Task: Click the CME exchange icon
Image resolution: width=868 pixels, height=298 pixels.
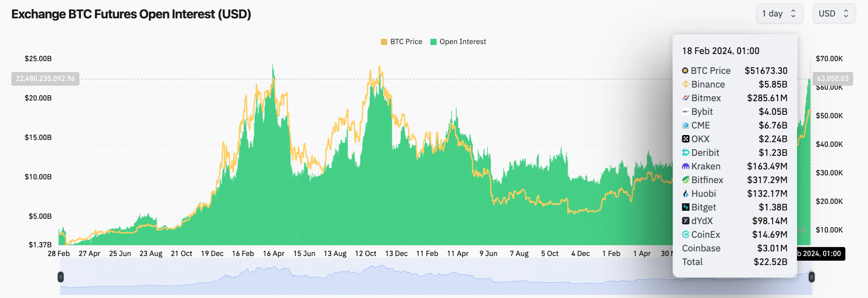Action: (x=686, y=125)
